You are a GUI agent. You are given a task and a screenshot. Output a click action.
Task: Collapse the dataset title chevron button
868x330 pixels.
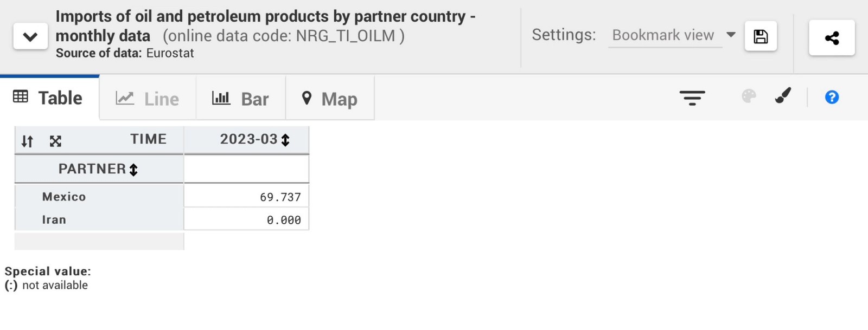click(x=30, y=37)
